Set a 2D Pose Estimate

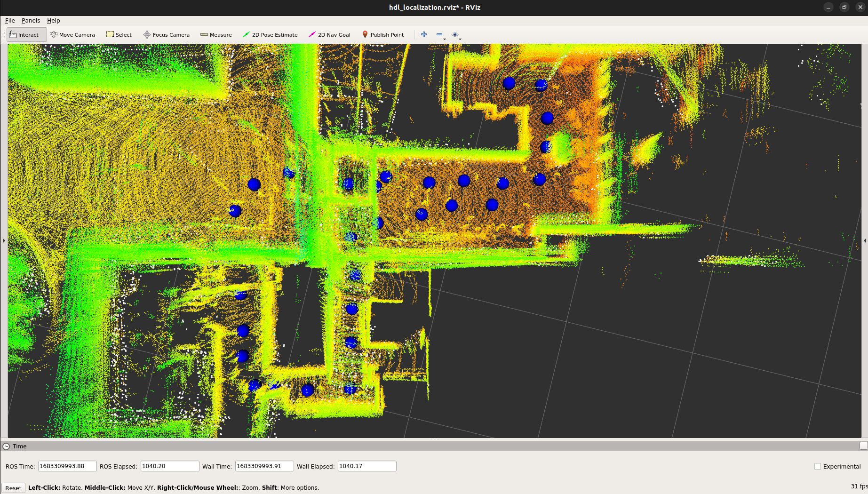(x=270, y=35)
